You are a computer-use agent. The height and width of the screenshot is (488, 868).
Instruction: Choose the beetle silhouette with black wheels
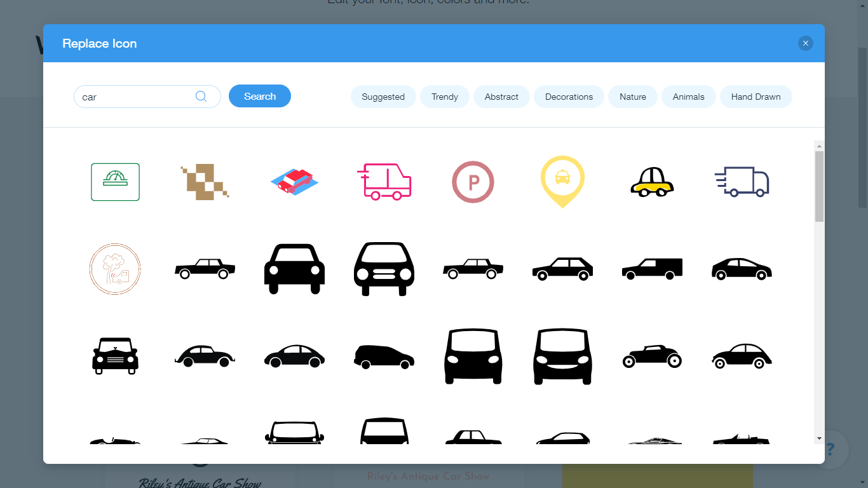coord(205,356)
